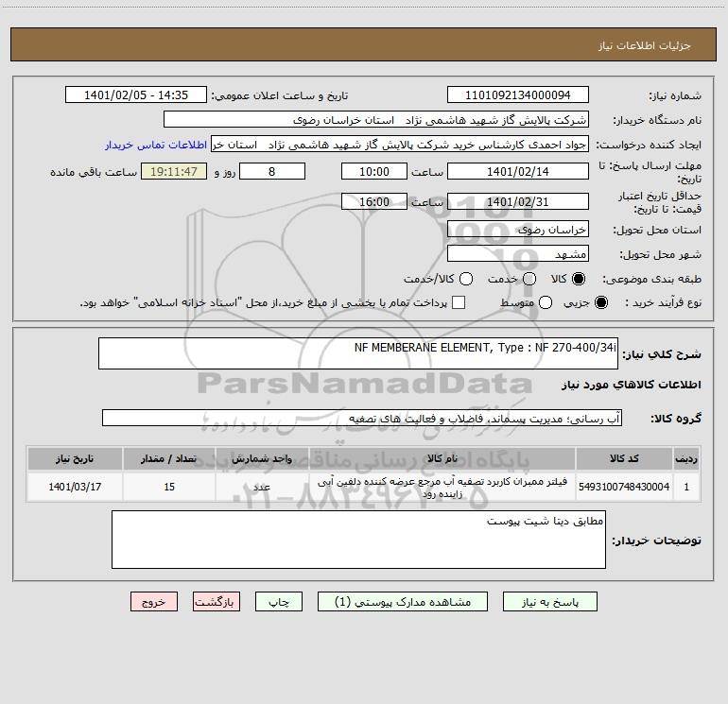Select the جزیی purchase type radio
Screen dimensions: 728x704
point(600,302)
